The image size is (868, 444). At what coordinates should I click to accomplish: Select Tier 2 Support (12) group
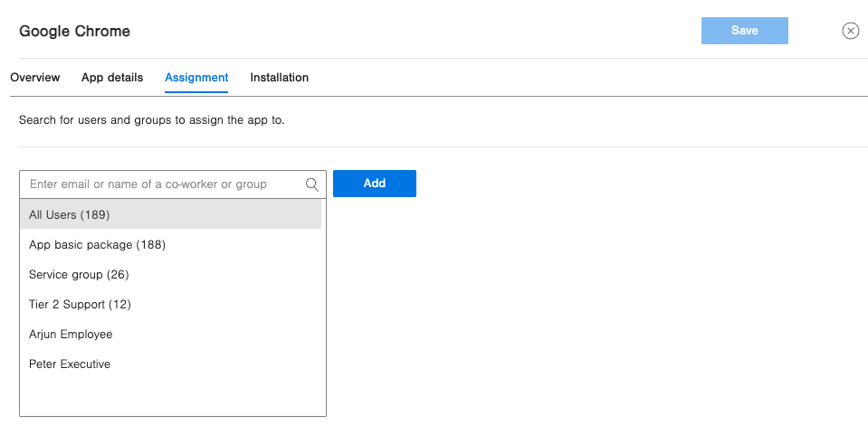click(170, 304)
